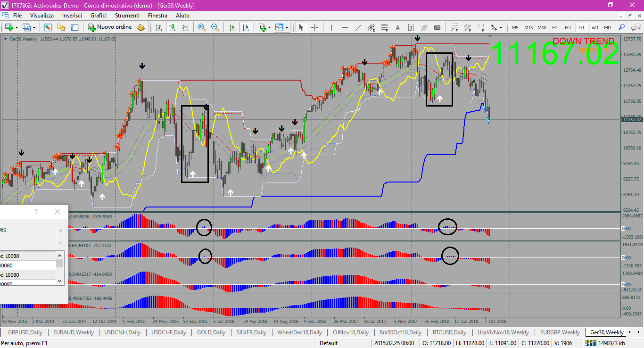644x348 pixels.
Task: Toggle the Chart Shift icon
Action: (245, 27)
